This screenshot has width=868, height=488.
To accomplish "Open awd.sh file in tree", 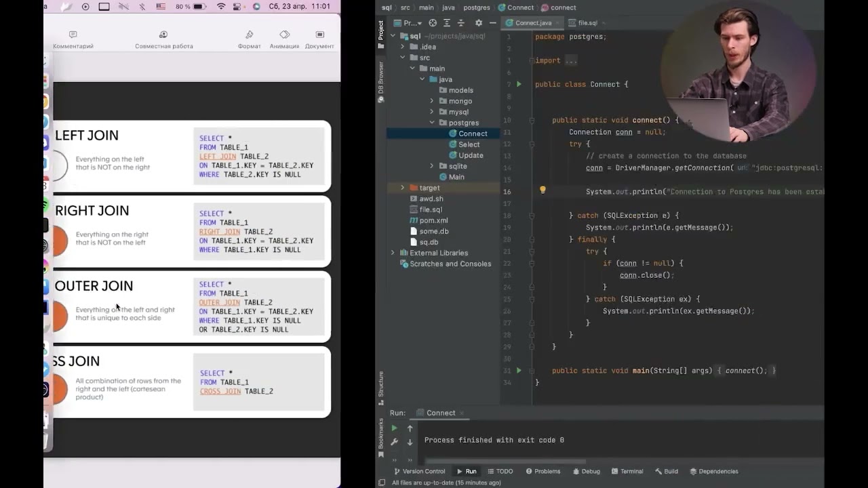I will tap(427, 199).
